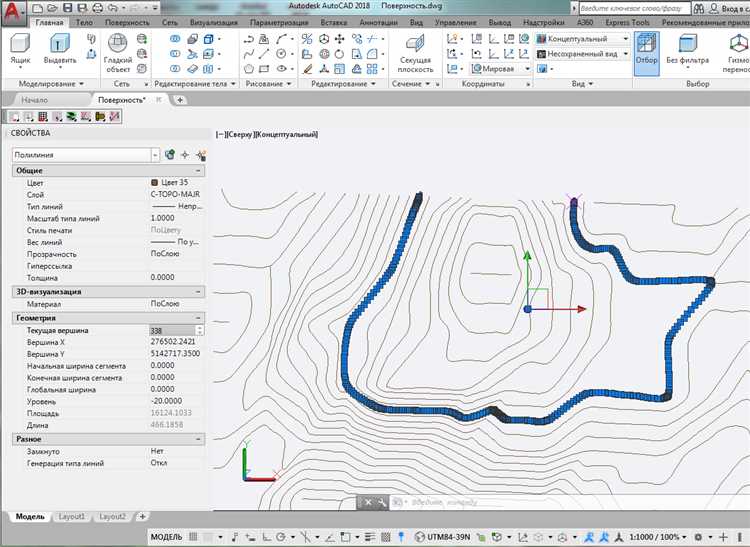This screenshot has width=750, height=547.
Task: Click the Без фильтра selection filter icon
Action: (687, 50)
